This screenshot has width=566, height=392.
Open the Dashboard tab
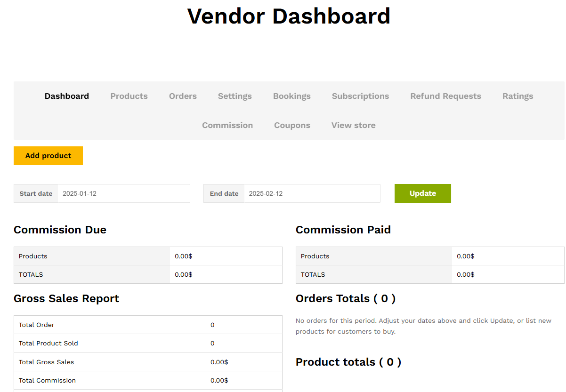click(x=66, y=96)
